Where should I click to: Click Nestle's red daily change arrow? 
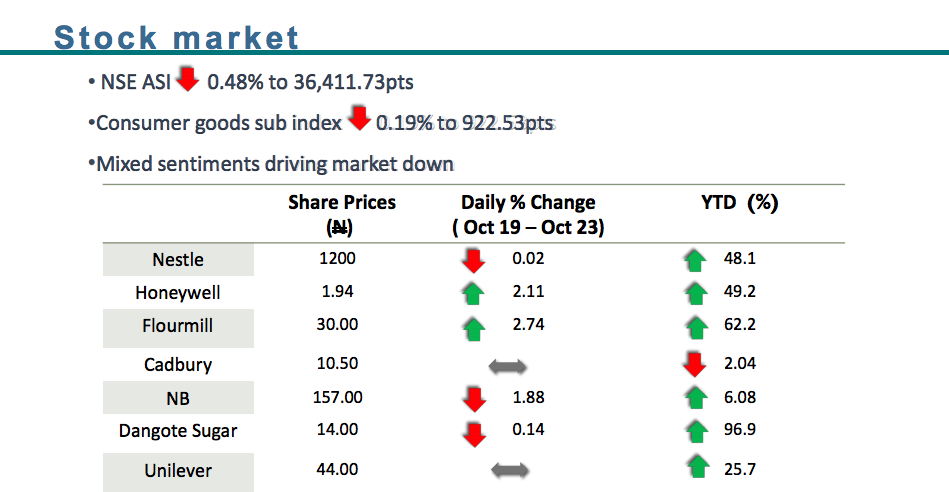pos(474,261)
